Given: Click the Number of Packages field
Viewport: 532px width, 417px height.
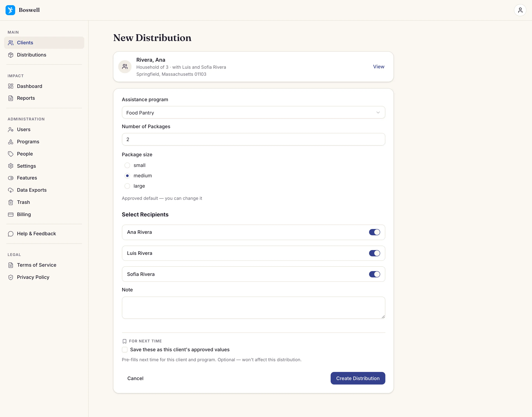Looking at the screenshot, I should [253, 139].
